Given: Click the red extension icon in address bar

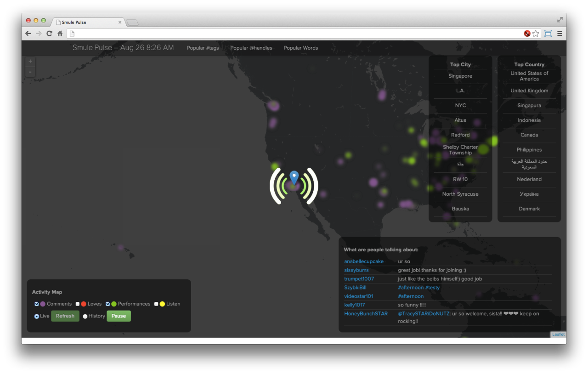Looking at the screenshot, I should coord(527,34).
